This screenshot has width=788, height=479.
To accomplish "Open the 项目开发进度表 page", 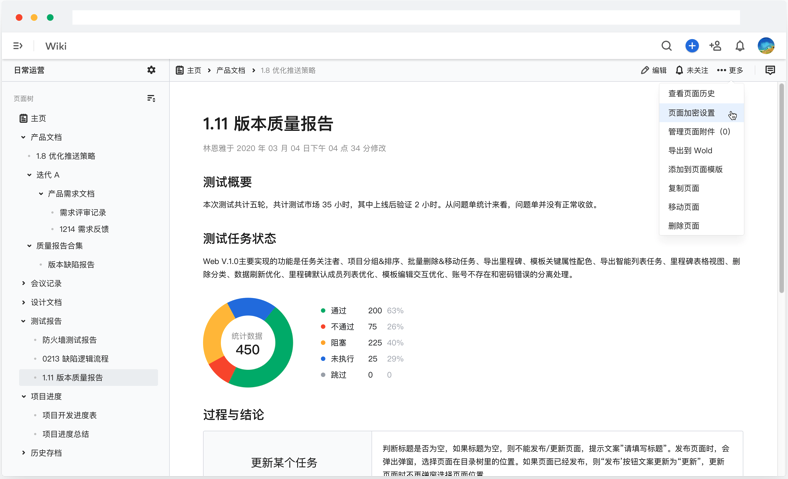I will tap(69, 415).
